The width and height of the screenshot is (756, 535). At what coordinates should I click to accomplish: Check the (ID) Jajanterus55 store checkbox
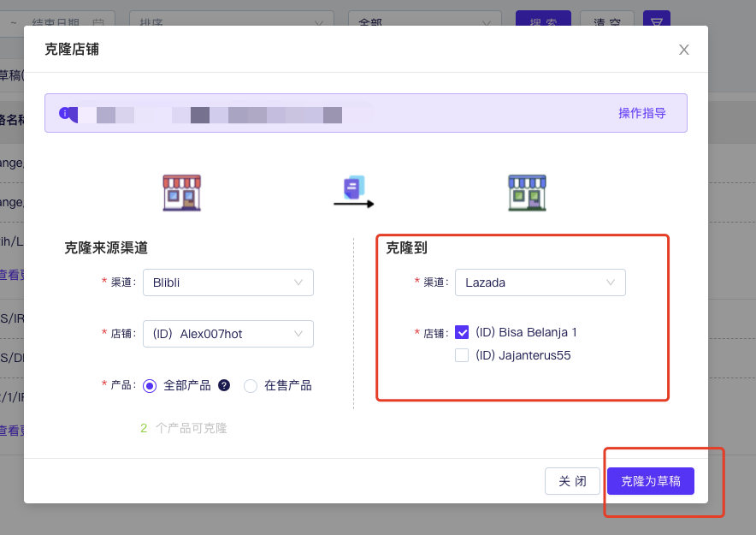pos(462,355)
